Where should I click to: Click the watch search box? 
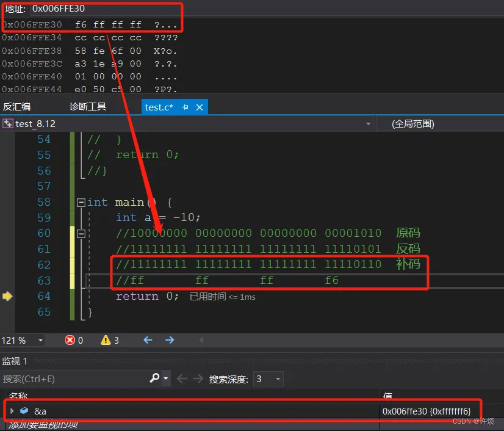click(x=74, y=378)
